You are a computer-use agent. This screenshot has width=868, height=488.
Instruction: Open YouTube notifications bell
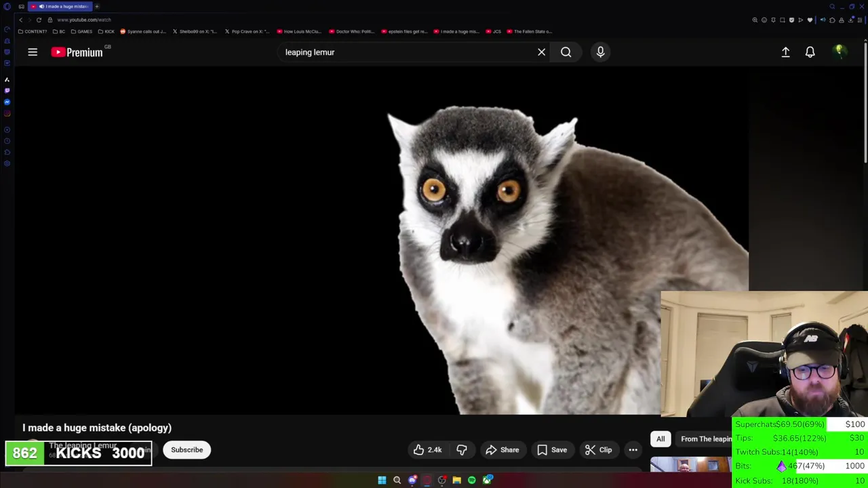(810, 52)
